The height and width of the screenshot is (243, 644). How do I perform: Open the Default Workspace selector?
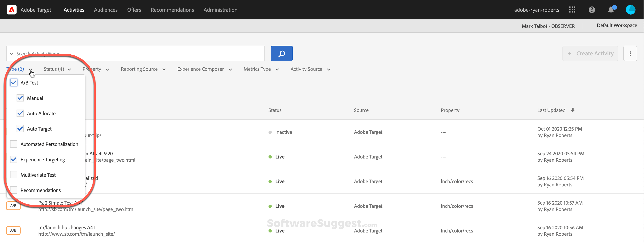(617, 25)
